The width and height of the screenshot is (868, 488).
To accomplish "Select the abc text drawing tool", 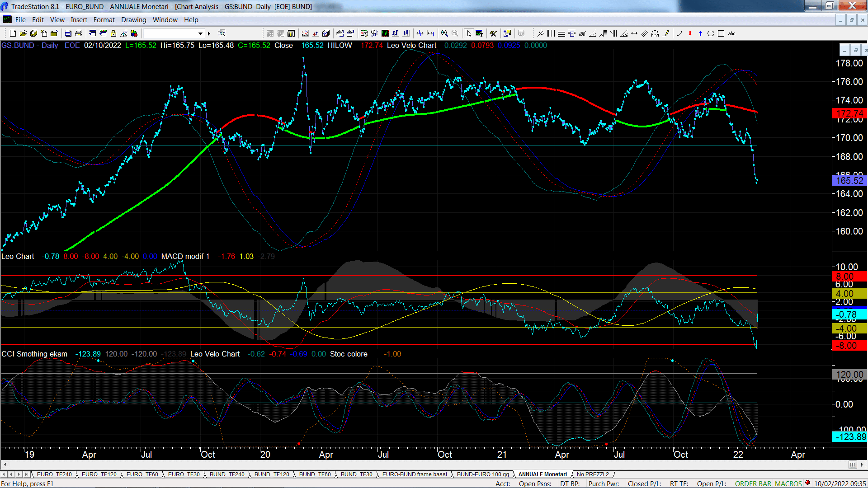I will coord(731,33).
